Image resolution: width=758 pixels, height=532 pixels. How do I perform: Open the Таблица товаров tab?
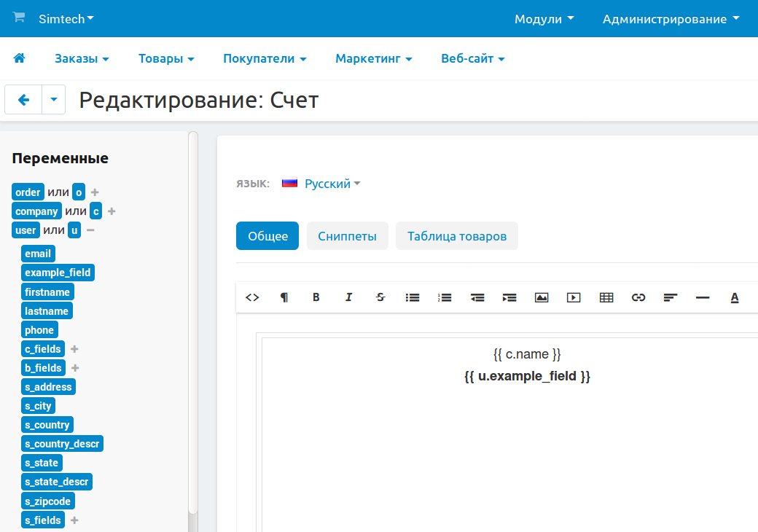456,236
